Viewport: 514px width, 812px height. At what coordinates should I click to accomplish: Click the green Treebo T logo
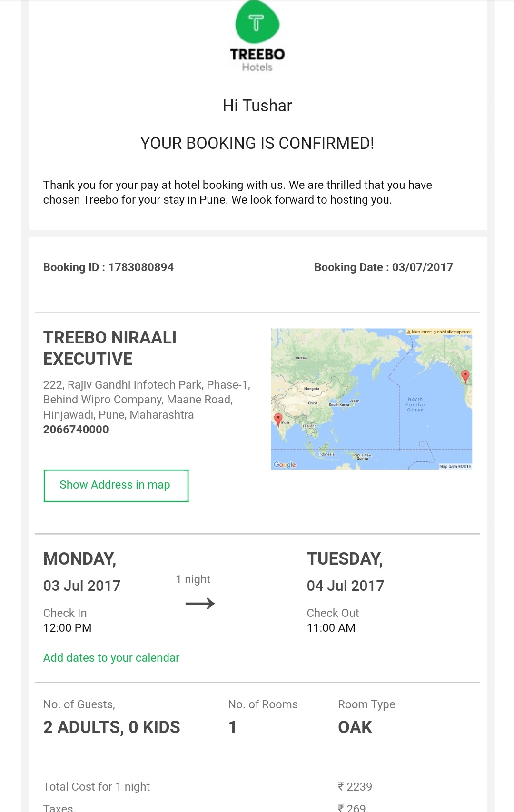257,22
